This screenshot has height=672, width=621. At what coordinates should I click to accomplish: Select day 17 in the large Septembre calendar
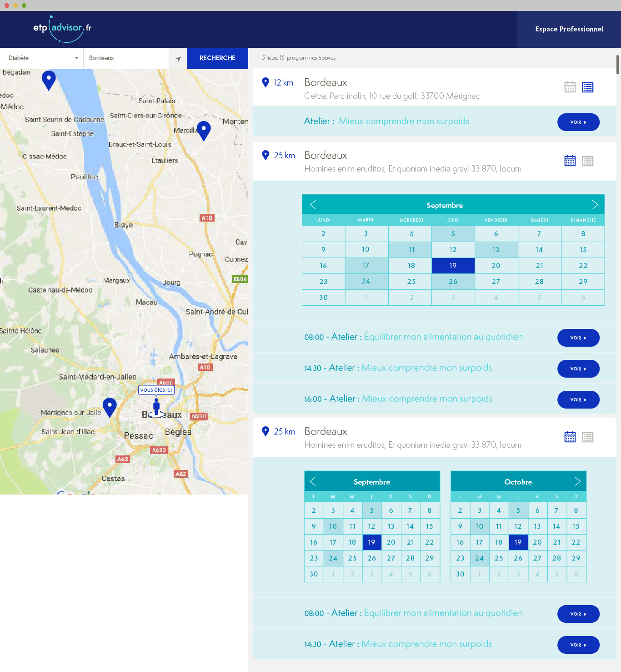[366, 266]
